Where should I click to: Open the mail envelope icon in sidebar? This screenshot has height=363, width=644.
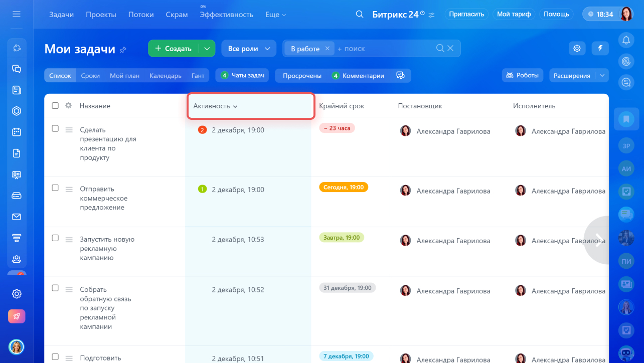pos(17,217)
